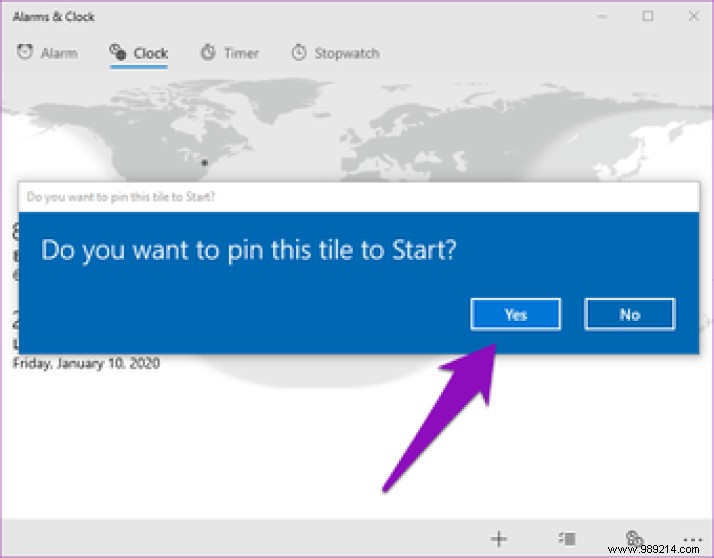Open the Timer tab
Screen dimensions: 714x558
point(230,53)
